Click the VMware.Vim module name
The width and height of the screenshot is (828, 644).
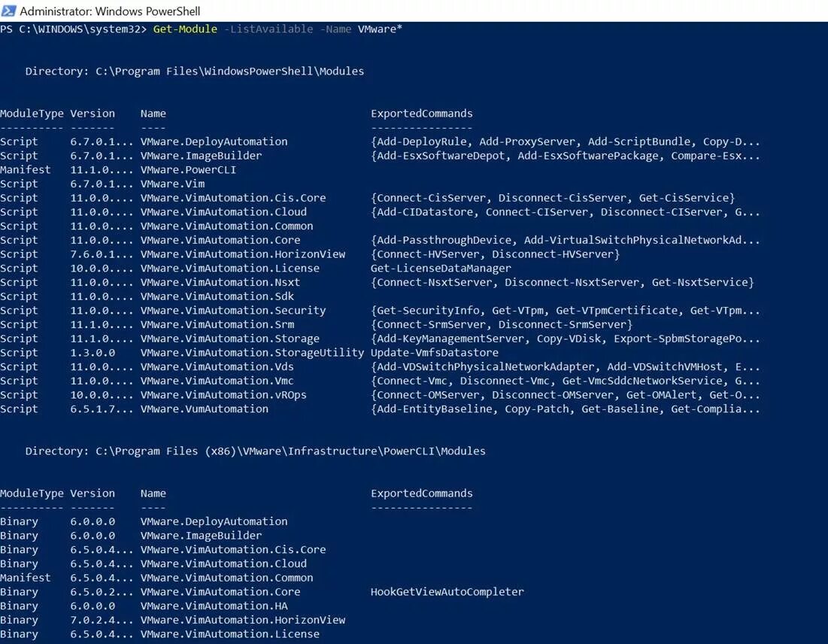tap(172, 184)
